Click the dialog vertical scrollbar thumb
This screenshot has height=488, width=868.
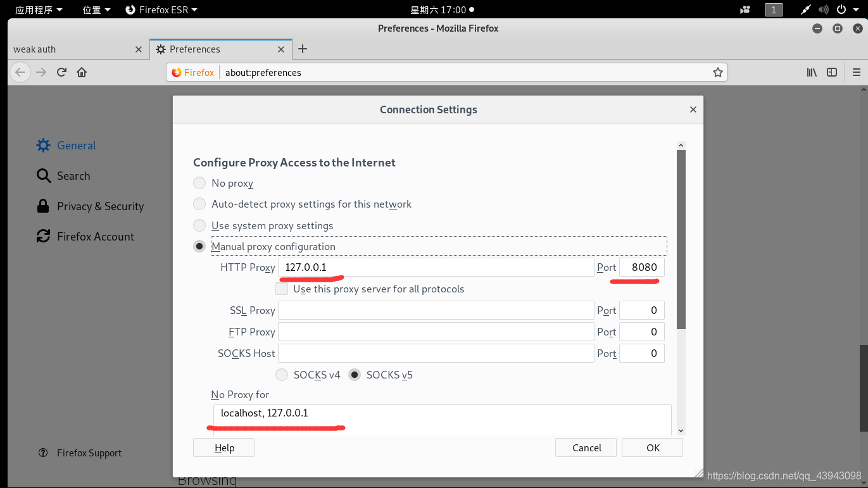(681, 241)
